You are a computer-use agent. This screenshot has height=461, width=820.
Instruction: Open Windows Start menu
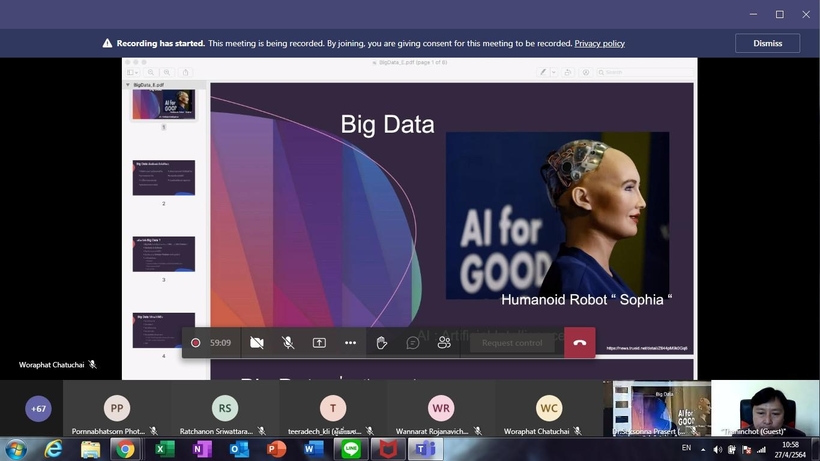16,450
